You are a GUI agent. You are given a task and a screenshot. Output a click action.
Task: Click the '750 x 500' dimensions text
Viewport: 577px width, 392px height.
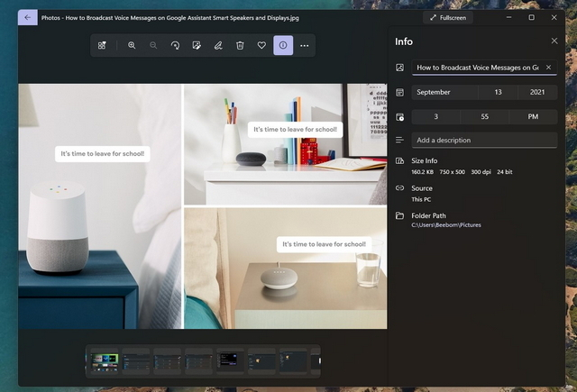tap(452, 172)
